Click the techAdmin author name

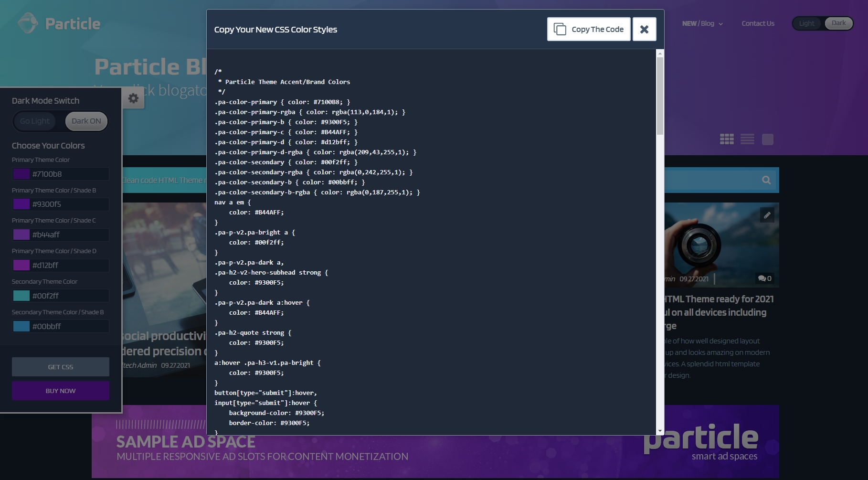pyautogui.click(x=139, y=365)
